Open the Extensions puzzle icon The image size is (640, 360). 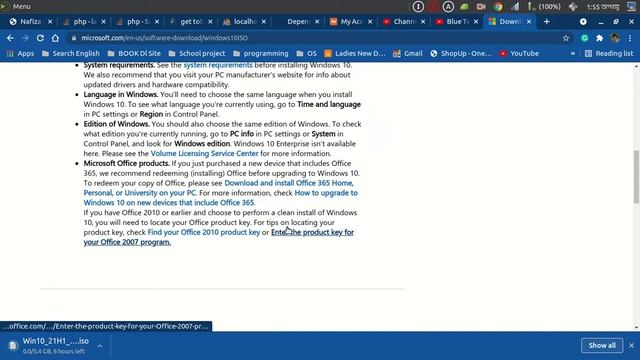pyautogui.click(x=600, y=38)
